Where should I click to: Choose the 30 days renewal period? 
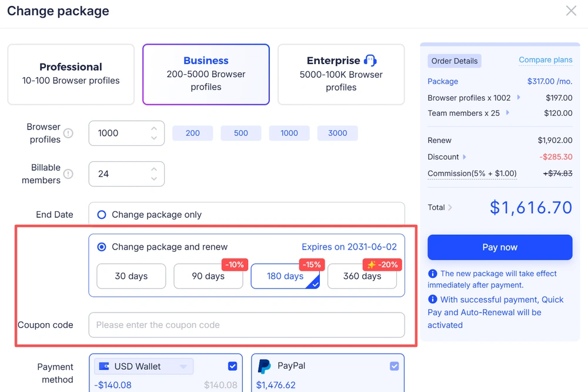tap(131, 276)
